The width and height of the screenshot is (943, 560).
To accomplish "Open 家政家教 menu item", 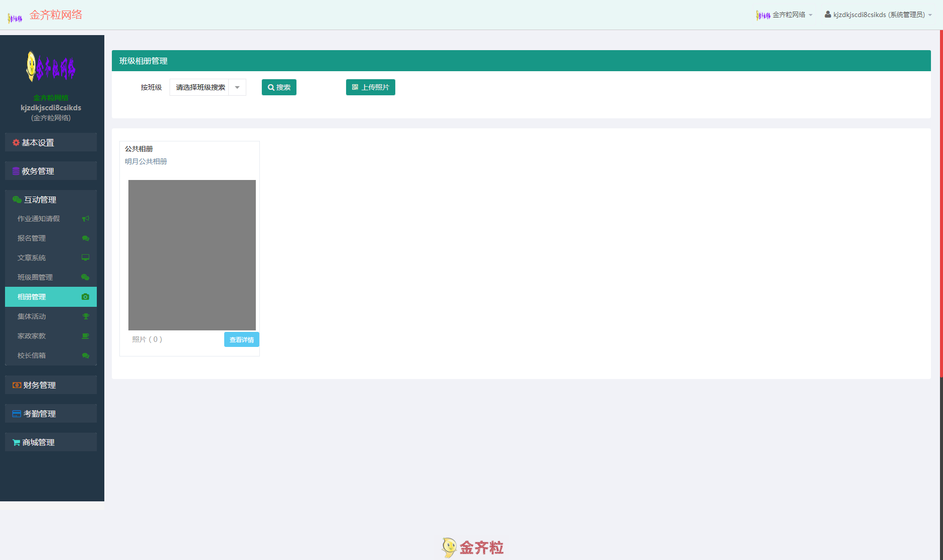I will 51,336.
